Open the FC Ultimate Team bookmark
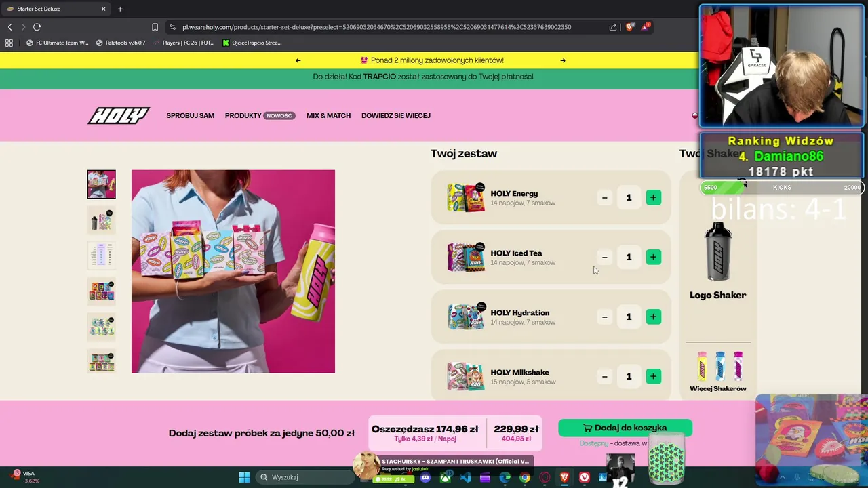868x488 pixels. [57, 43]
